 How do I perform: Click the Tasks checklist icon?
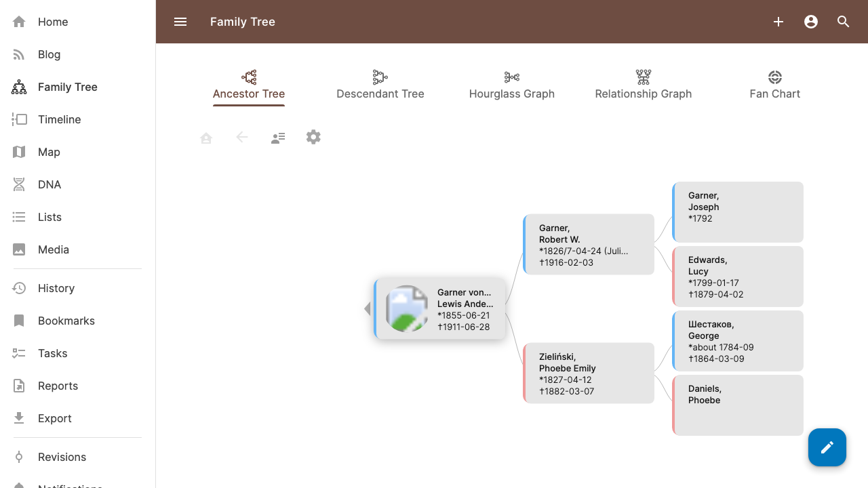[x=19, y=353]
